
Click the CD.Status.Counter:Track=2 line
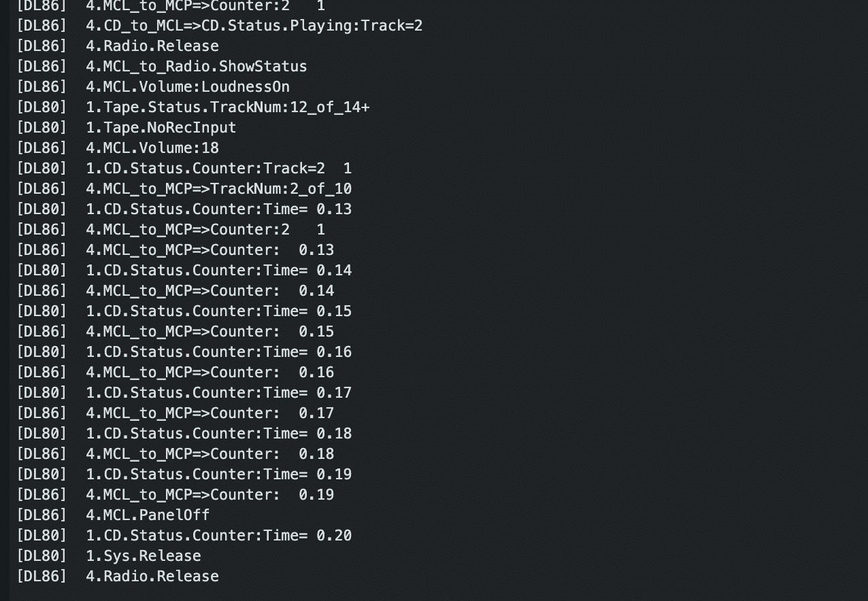[x=184, y=169]
